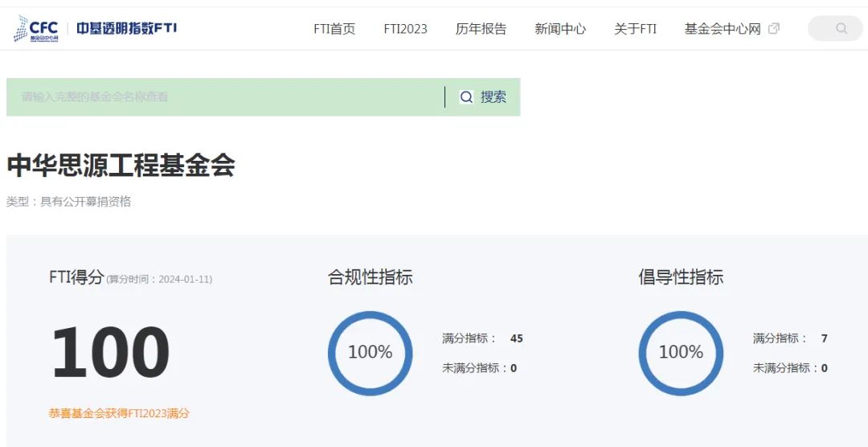The height and width of the screenshot is (447, 868).
Task: Click 满分指标 45 under 合规性指标
Action: coord(482,338)
